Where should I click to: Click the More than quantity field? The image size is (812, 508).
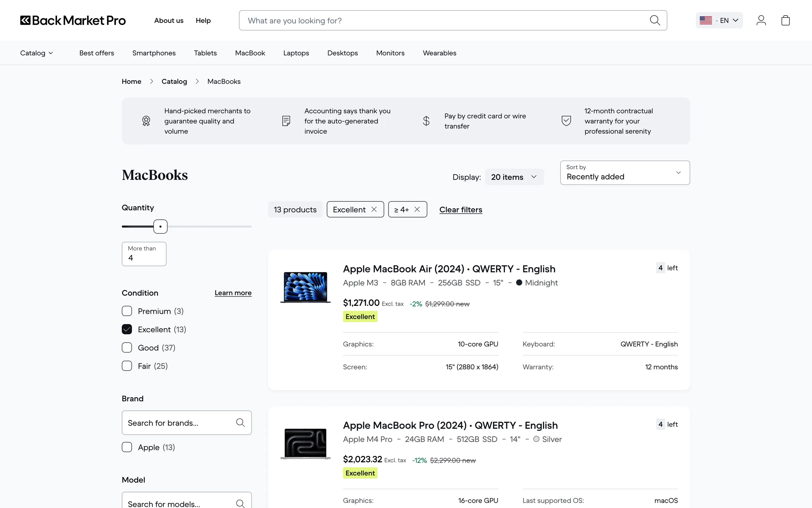pos(144,254)
